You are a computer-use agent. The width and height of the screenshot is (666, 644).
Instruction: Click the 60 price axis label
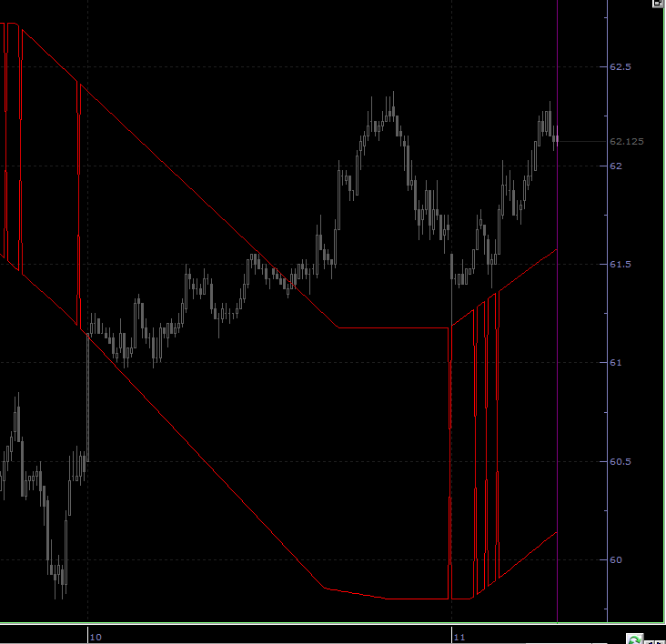[615, 560]
